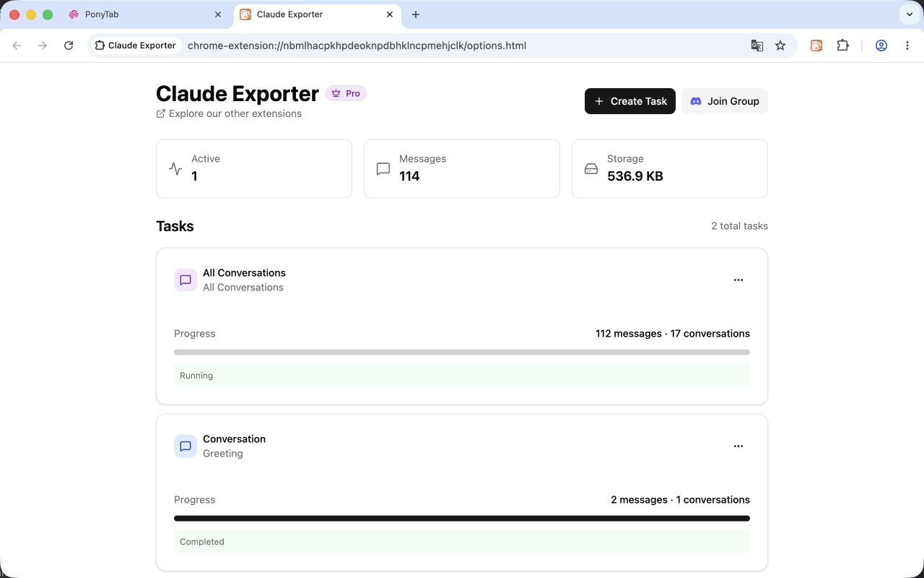Click the Claude Exporter site info chip
Screen dimensions: 924x578
coord(136,46)
